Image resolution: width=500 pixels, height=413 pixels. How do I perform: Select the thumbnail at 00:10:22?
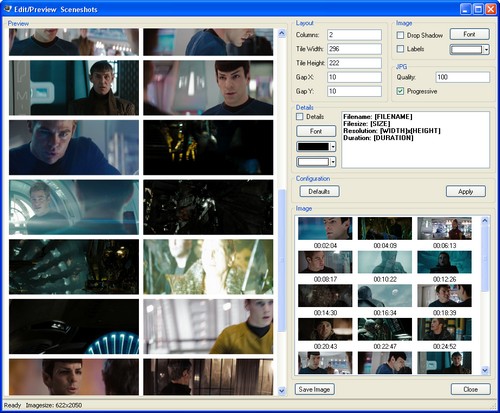coord(385,262)
